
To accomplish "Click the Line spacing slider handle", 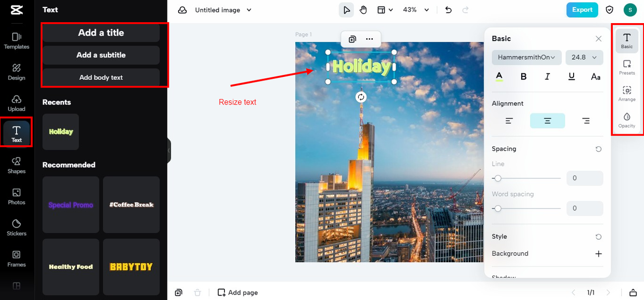I will click(x=498, y=178).
